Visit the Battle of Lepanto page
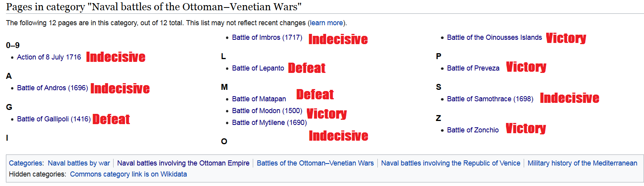Screen dimensions: 644x186 click(258, 68)
